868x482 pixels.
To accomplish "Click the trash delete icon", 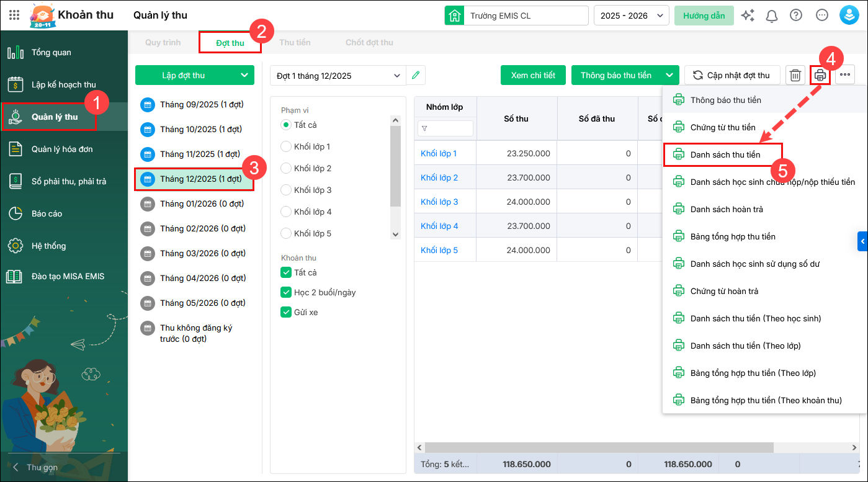I will [795, 76].
